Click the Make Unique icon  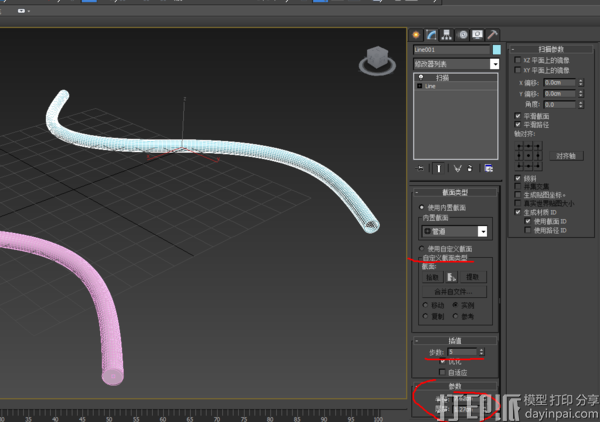457,168
